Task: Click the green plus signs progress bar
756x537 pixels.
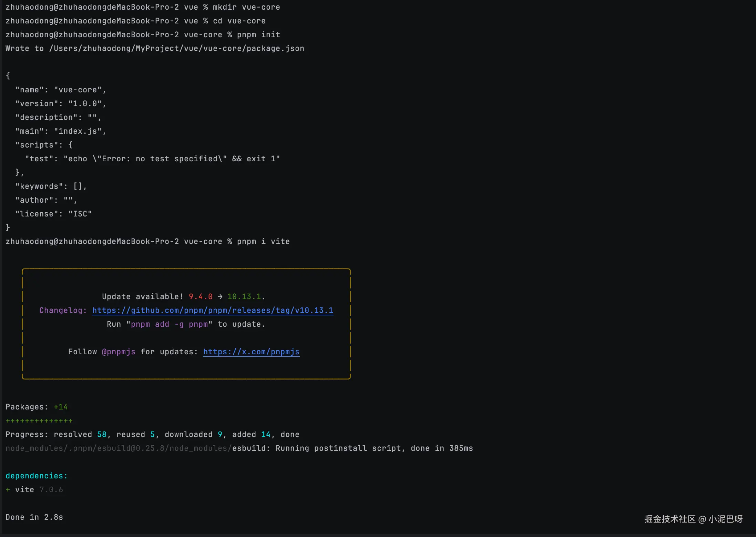Action: pyautogui.click(x=39, y=421)
